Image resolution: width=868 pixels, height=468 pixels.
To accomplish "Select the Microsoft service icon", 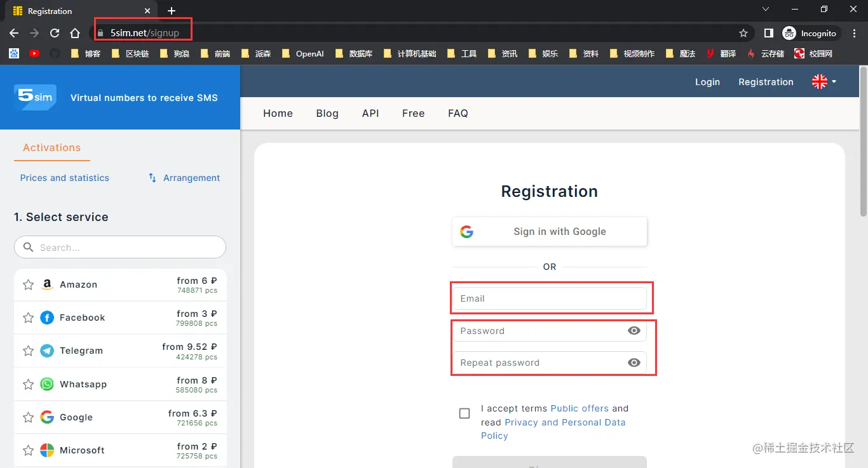I will (x=47, y=450).
